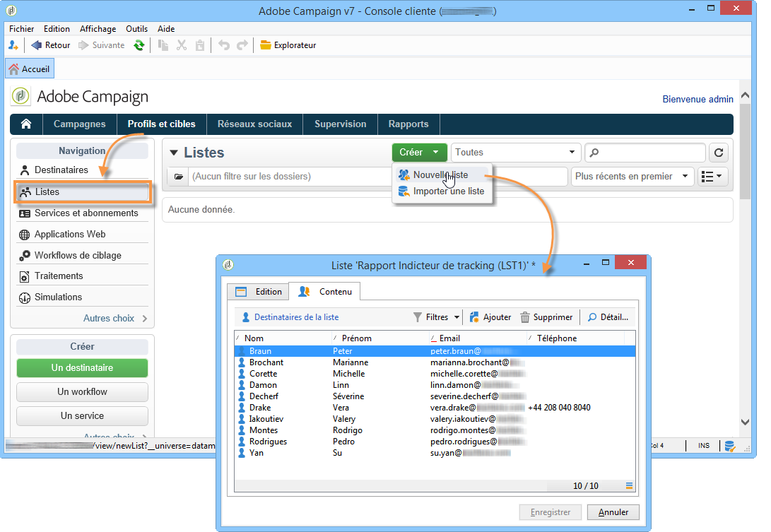Open Applications Web link
Image resolution: width=771 pixels, height=532 pixels.
tap(82, 234)
